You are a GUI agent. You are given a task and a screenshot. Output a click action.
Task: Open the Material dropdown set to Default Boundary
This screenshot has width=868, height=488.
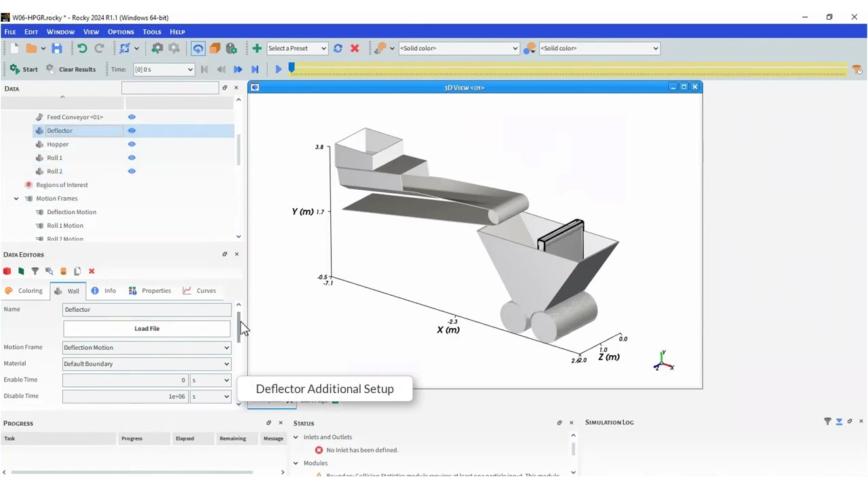coord(146,364)
